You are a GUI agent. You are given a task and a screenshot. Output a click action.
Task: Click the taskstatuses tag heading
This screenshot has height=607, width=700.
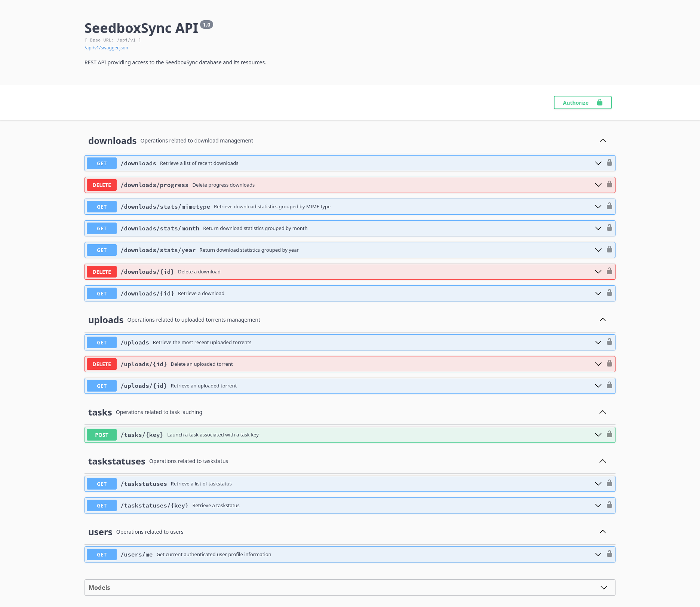tap(117, 462)
